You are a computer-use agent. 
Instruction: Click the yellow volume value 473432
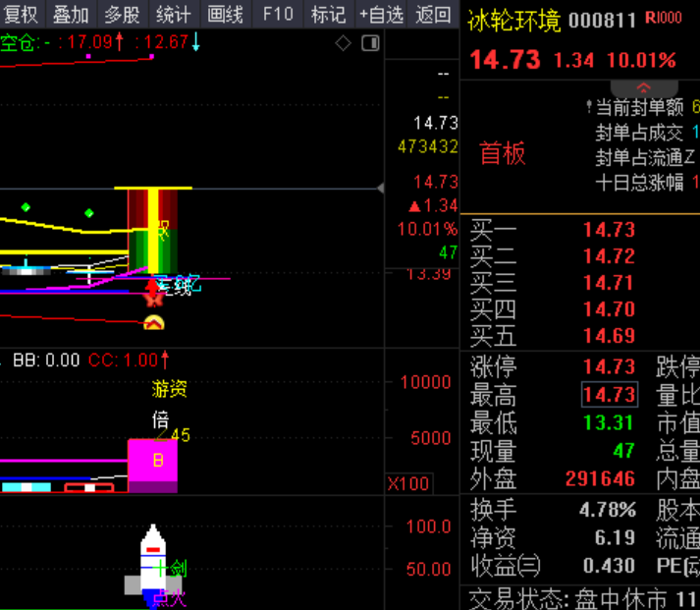pos(428,146)
